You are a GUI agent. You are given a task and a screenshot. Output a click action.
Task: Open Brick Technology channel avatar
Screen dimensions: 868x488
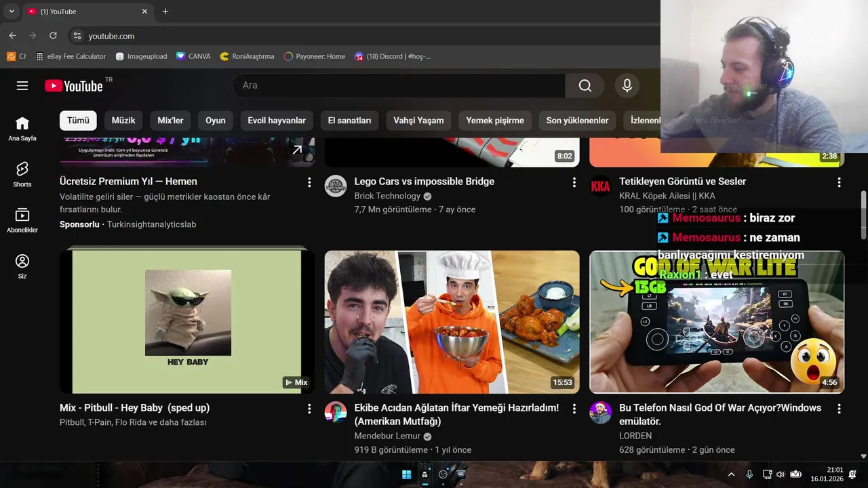tap(336, 186)
